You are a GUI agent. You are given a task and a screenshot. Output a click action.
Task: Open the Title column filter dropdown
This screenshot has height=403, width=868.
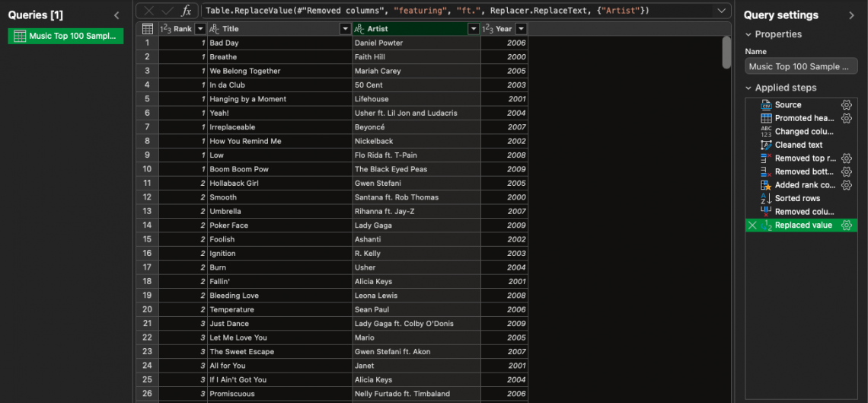tap(345, 29)
